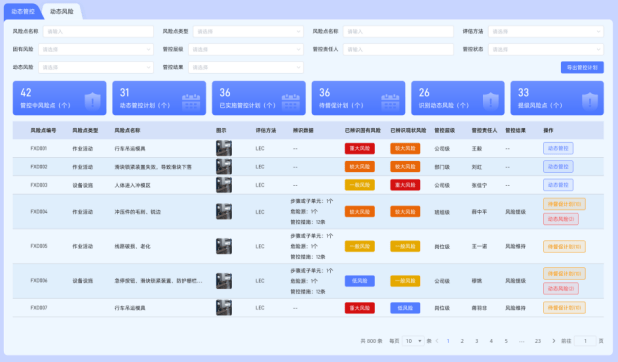Click the 识别动态风险 card showing 26
Image resolution: width=618 pixels, height=362 pixels.
click(458, 98)
